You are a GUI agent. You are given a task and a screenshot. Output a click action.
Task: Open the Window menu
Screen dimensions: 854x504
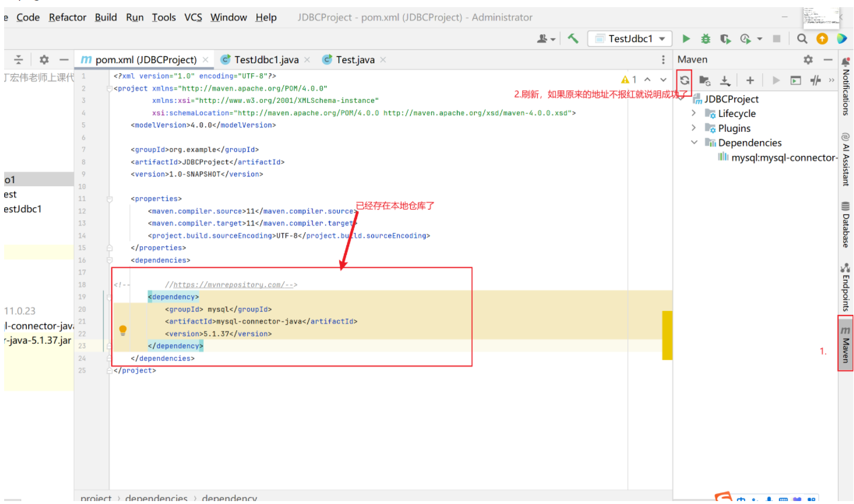[229, 18]
